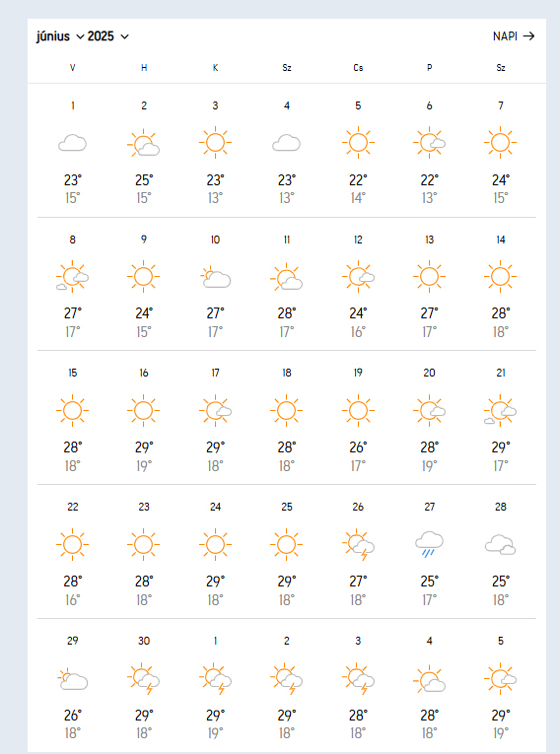Image resolution: width=560 pixels, height=754 pixels.
Task: Click the partly cloudy icon on June 10
Action: [215, 277]
